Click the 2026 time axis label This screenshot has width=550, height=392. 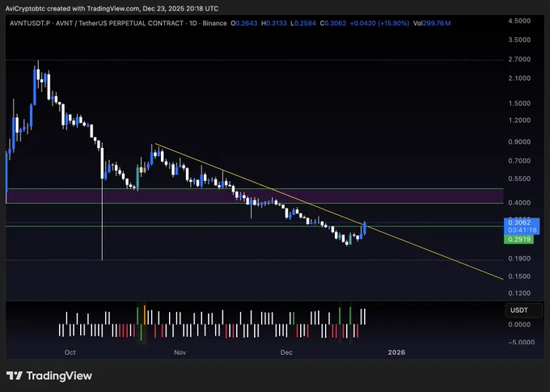tap(396, 352)
